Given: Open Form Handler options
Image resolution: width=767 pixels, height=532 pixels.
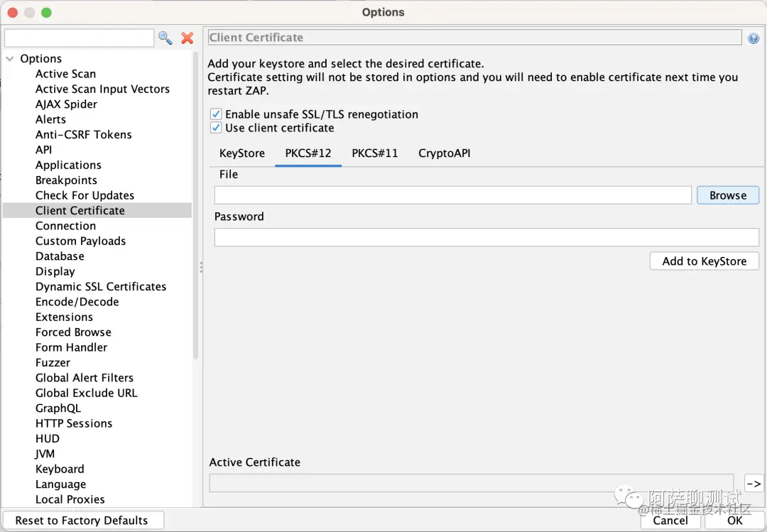Looking at the screenshot, I should [x=71, y=347].
